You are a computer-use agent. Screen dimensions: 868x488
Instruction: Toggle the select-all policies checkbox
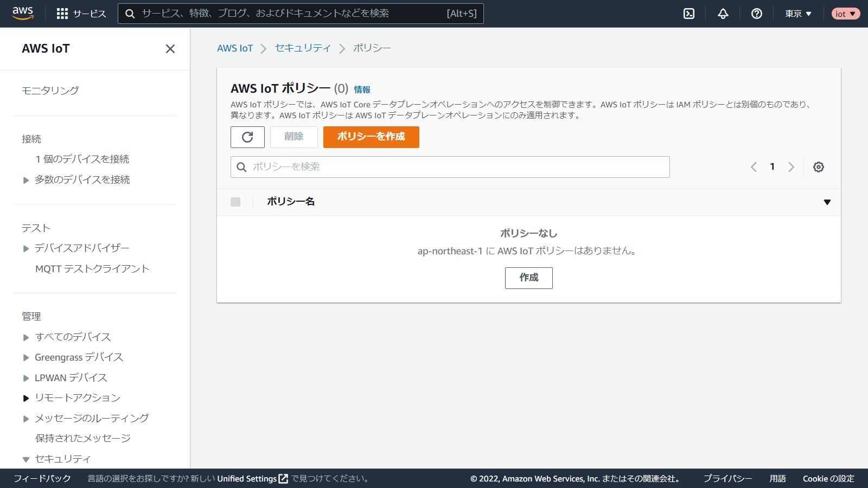[235, 202]
